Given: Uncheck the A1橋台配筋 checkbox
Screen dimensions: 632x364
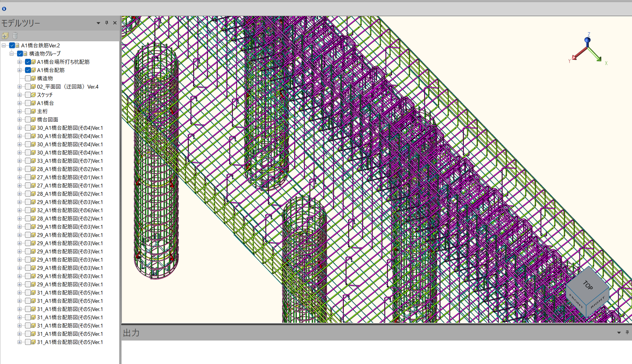Looking at the screenshot, I should (28, 70).
